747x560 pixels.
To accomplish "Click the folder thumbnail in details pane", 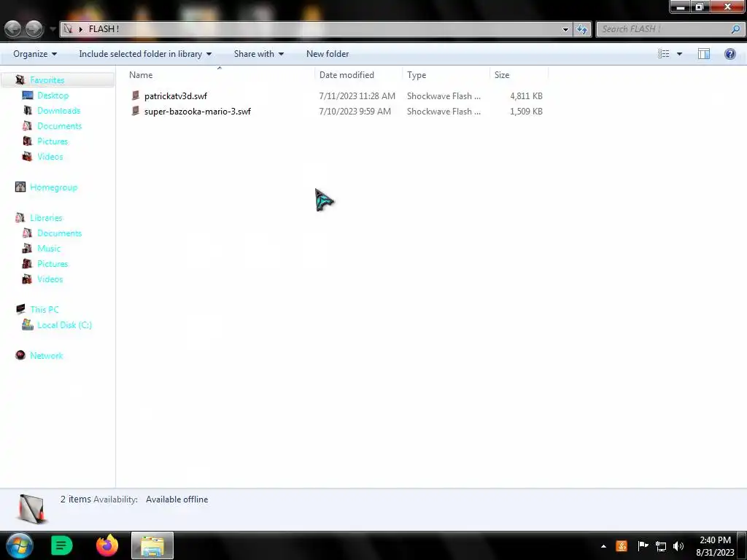I will coord(31,509).
